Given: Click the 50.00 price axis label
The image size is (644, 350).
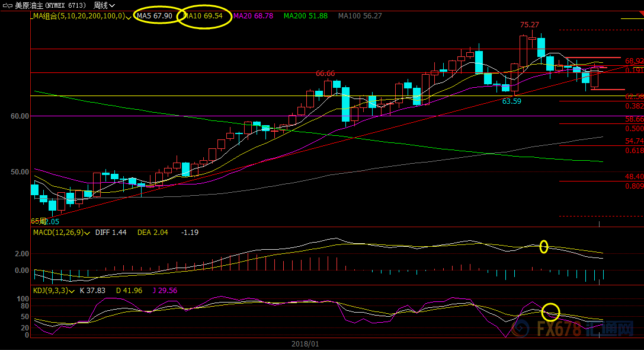Looking at the screenshot, I should pos(20,172).
